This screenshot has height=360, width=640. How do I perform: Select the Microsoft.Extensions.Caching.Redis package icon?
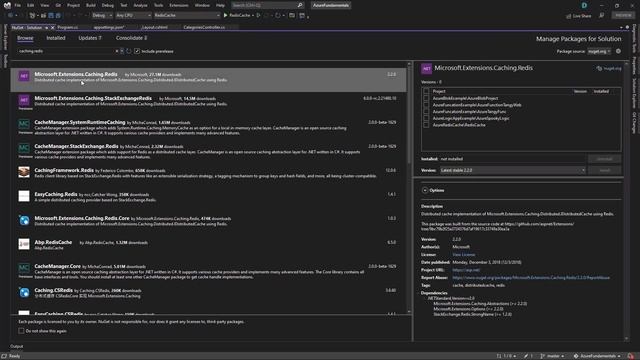point(24,76)
